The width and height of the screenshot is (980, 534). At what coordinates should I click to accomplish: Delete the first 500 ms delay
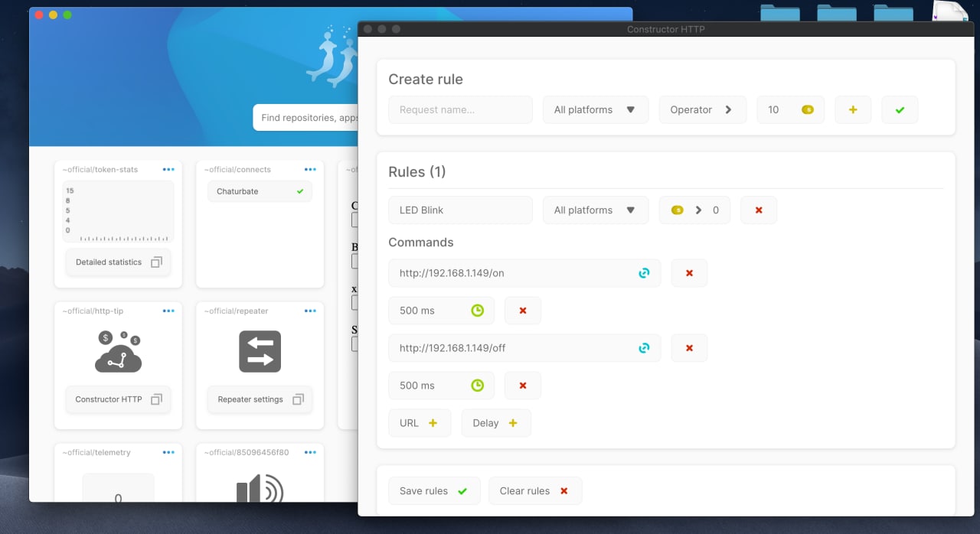pos(523,310)
